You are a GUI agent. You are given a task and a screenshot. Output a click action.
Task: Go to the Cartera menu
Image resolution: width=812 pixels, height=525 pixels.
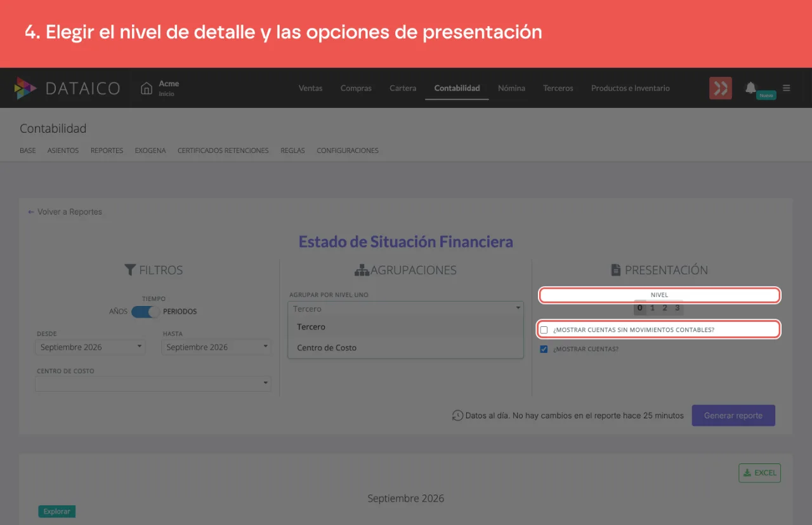[x=403, y=88]
